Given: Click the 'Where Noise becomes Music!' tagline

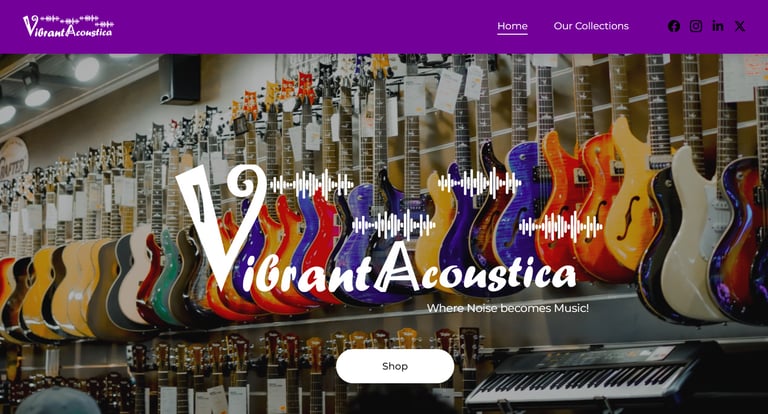Looking at the screenshot, I should 507,308.
